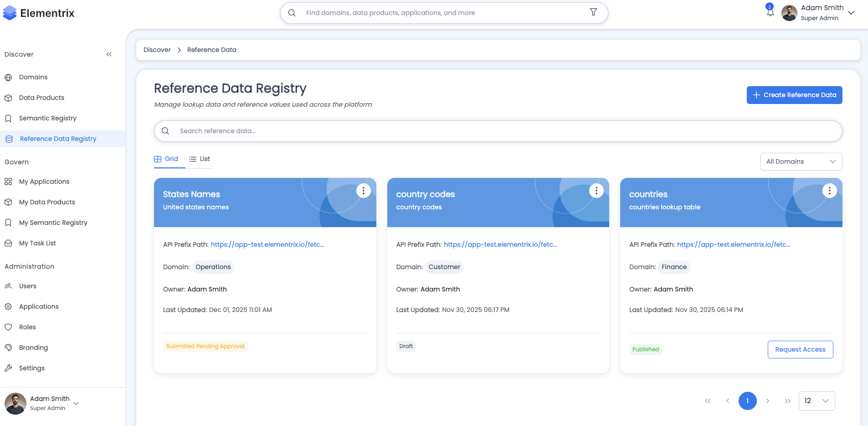Open the All Domains filter dropdown
Screen dimensions: 868x426
pyautogui.click(x=801, y=161)
